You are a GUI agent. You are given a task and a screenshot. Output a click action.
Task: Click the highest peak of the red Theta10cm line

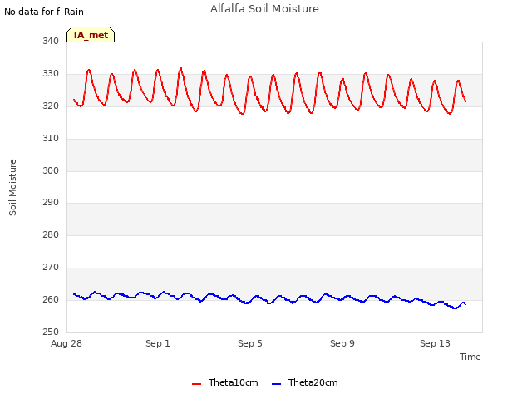coord(181,68)
